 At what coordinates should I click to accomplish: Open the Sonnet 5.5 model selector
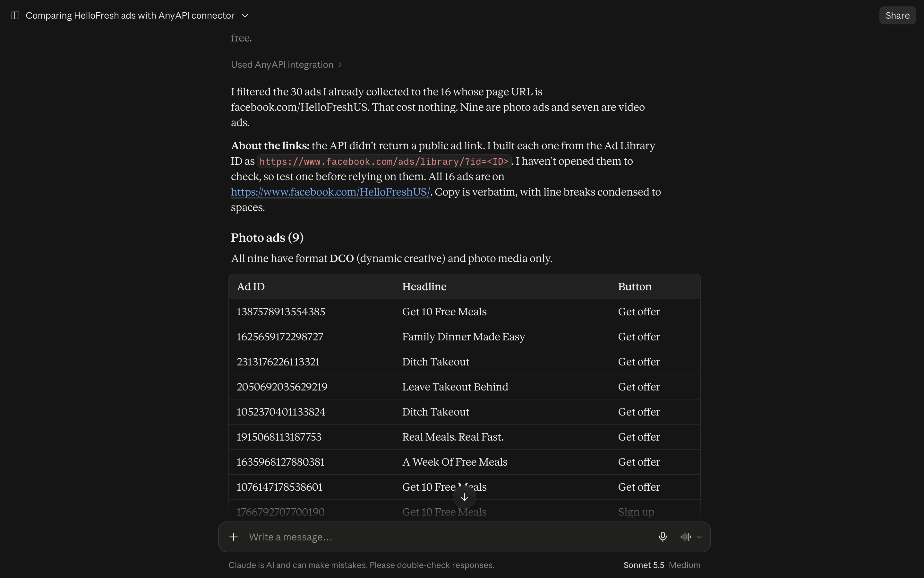[644, 565]
